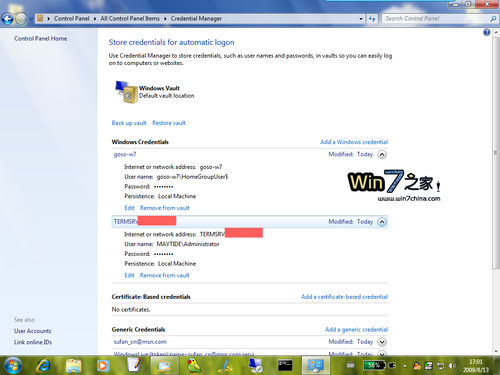
Task: Click the network tray icon
Action: 441,366
